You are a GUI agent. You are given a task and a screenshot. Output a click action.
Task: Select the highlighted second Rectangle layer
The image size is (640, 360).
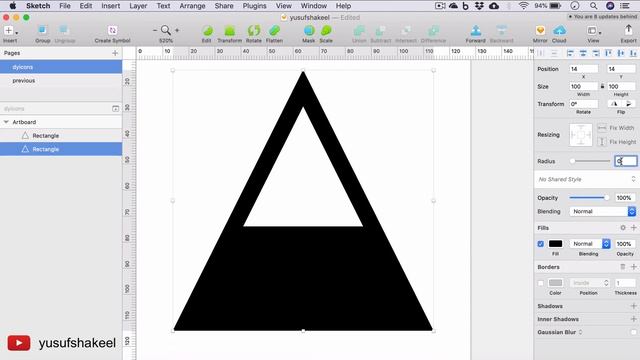tap(61, 149)
